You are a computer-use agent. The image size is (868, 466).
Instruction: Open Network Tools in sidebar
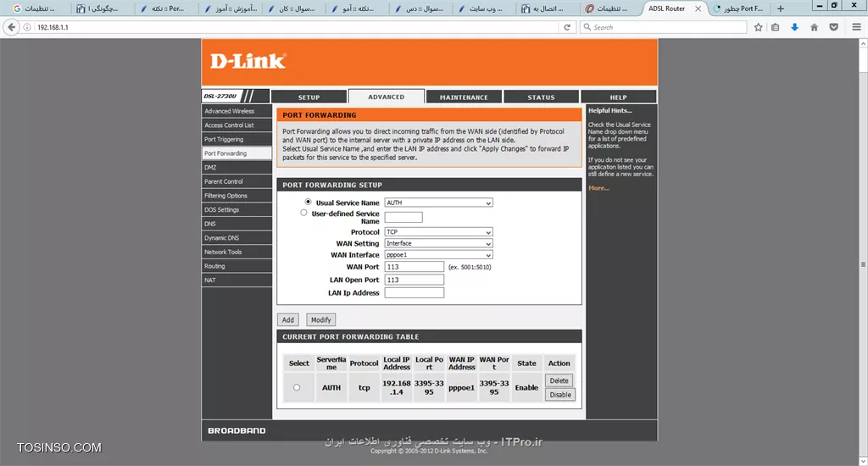236,252
